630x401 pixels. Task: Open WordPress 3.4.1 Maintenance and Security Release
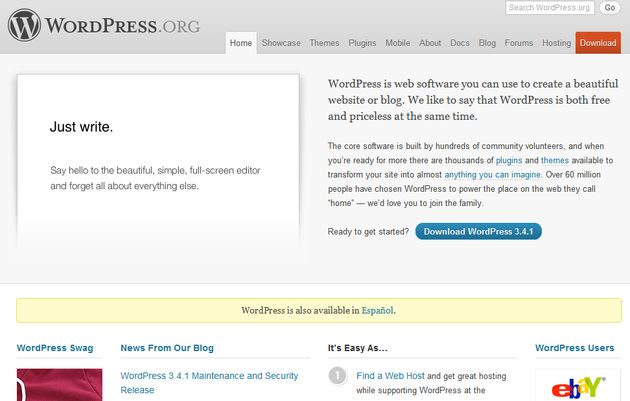(209, 383)
